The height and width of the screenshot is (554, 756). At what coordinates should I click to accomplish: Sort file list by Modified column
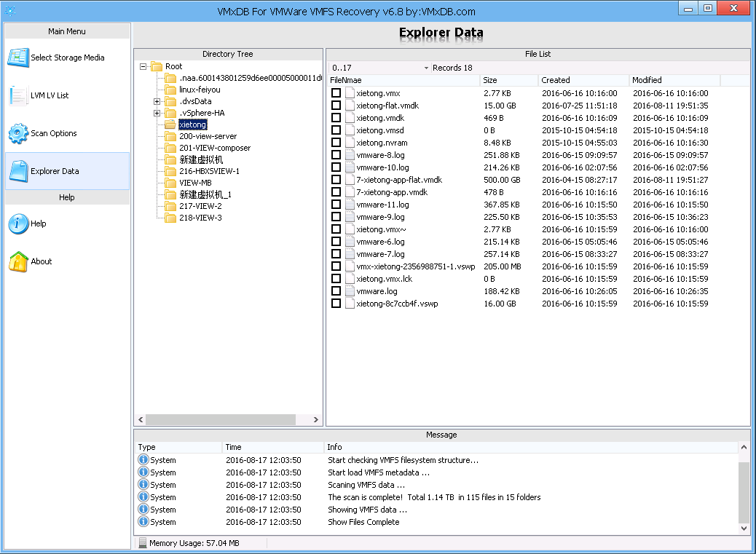674,81
